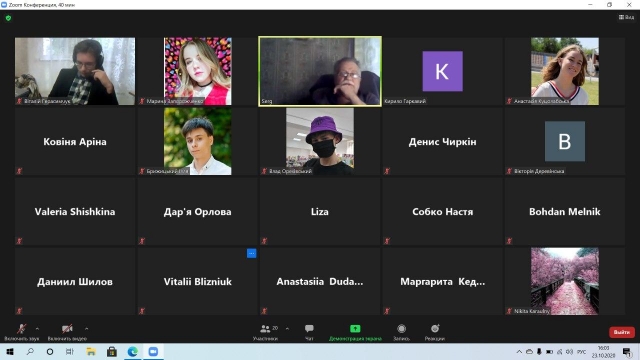Screen dimensions: 640x360
Task: Expand video options arrow beside camera
Action: click(x=86, y=329)
